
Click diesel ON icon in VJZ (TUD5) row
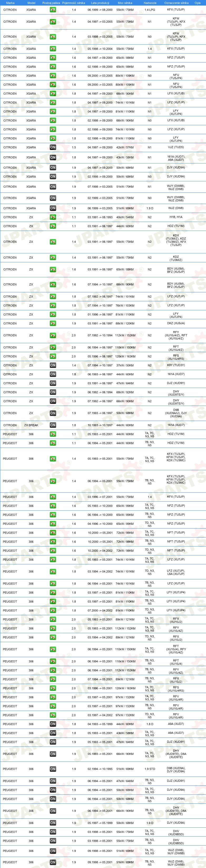click(53, 147)
